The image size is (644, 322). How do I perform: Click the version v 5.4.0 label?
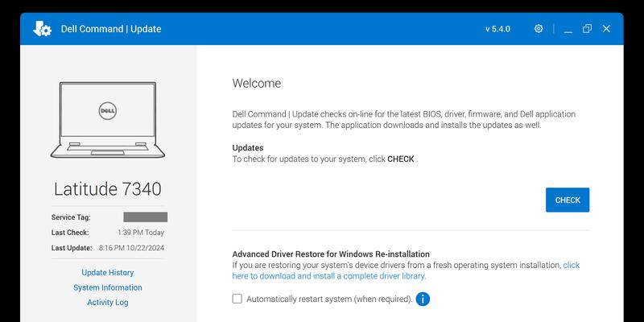(499, 29)
